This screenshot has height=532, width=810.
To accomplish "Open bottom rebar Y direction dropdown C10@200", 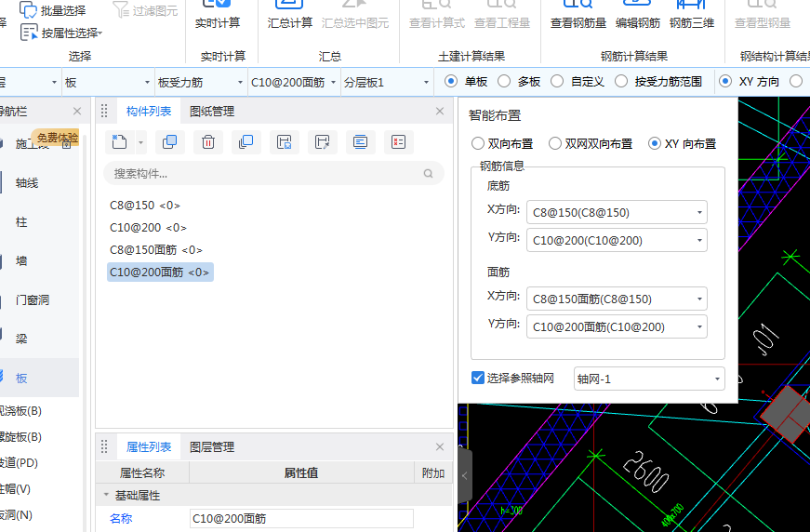I will [x=617, y=240].
